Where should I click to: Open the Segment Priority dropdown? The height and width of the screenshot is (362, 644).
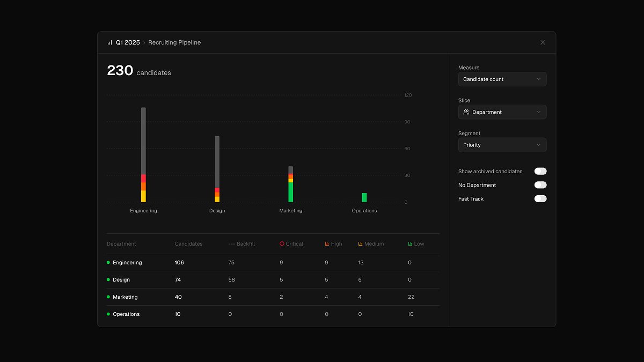coord(502,145)
